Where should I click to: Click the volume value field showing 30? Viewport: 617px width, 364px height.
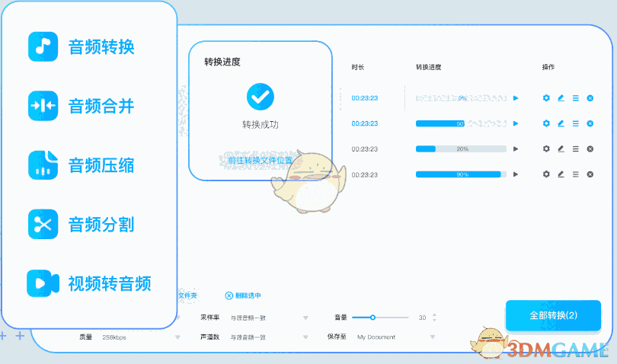[422, 318]
